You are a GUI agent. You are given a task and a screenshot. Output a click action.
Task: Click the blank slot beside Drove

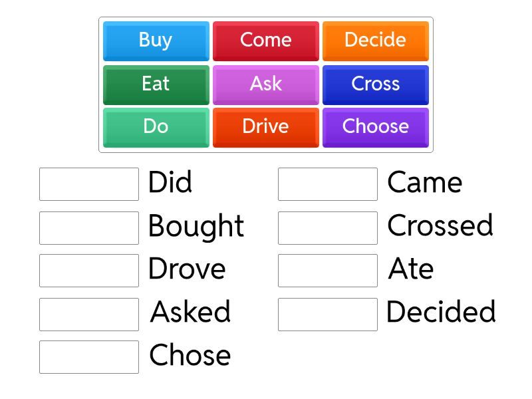89,271
